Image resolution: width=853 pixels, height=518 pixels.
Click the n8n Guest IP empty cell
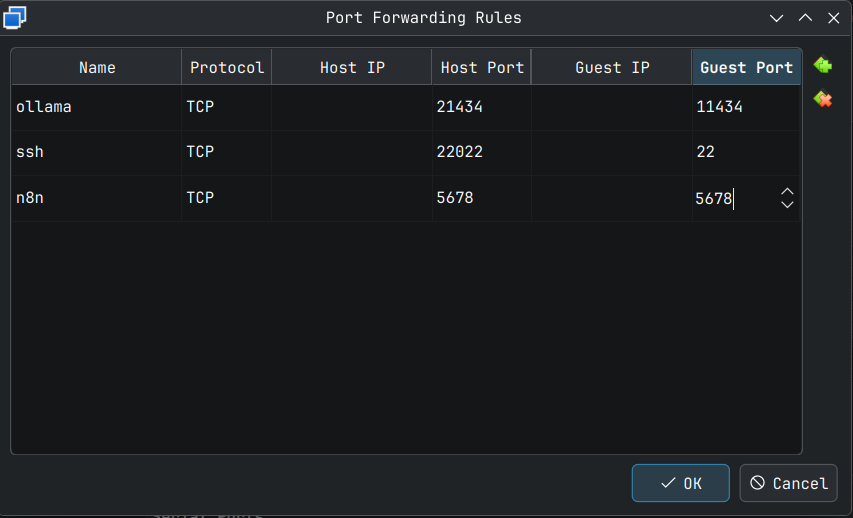[x=612, y=198]
